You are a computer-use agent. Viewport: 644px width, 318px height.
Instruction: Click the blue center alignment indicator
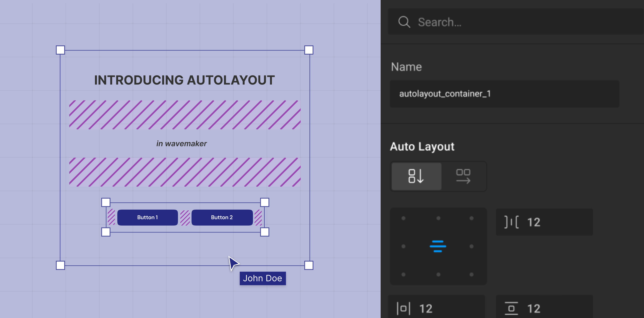point(438,246)
